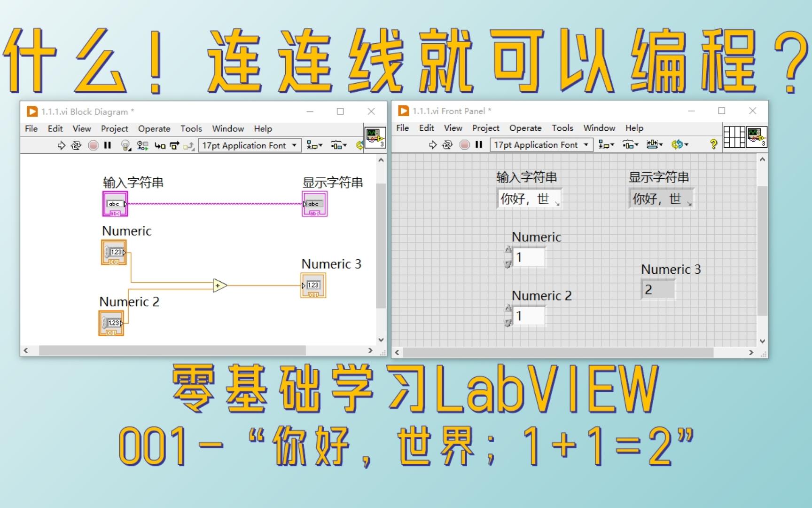The width and height of the screenshot is (812, 508).
Task: Open Help menu in Block Diagram window
Action: [x=263, y=129]
